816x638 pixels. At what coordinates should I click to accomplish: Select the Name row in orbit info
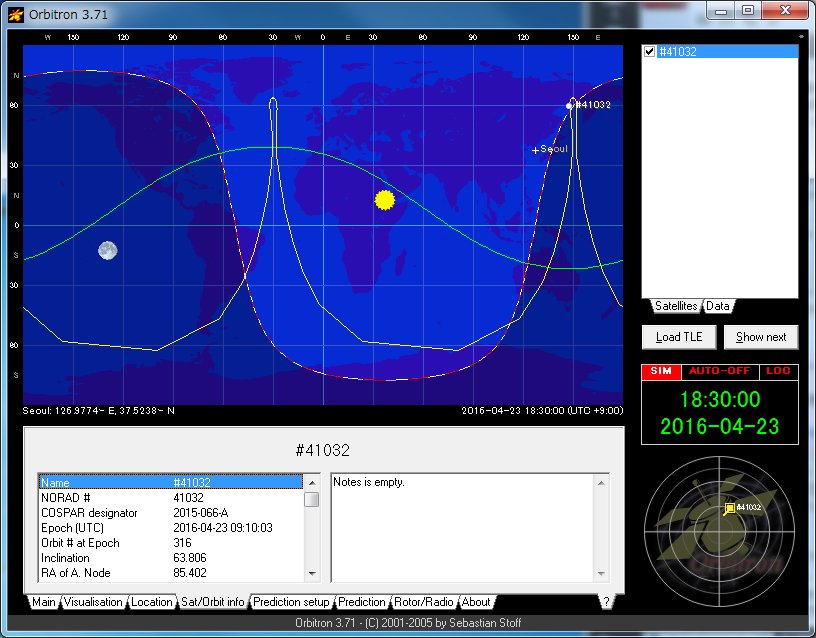(x=171, y=482)
